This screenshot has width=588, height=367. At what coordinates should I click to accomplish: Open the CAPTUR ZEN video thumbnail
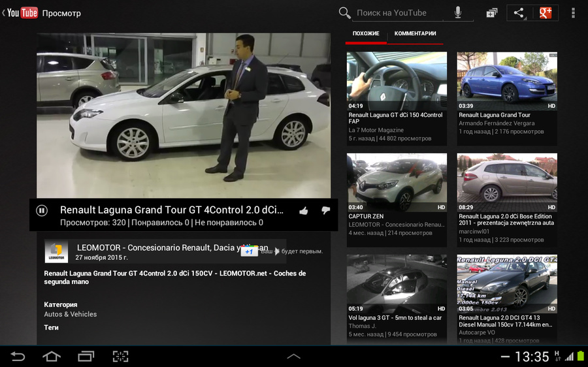pyautogui.click(x=397, y=182)
